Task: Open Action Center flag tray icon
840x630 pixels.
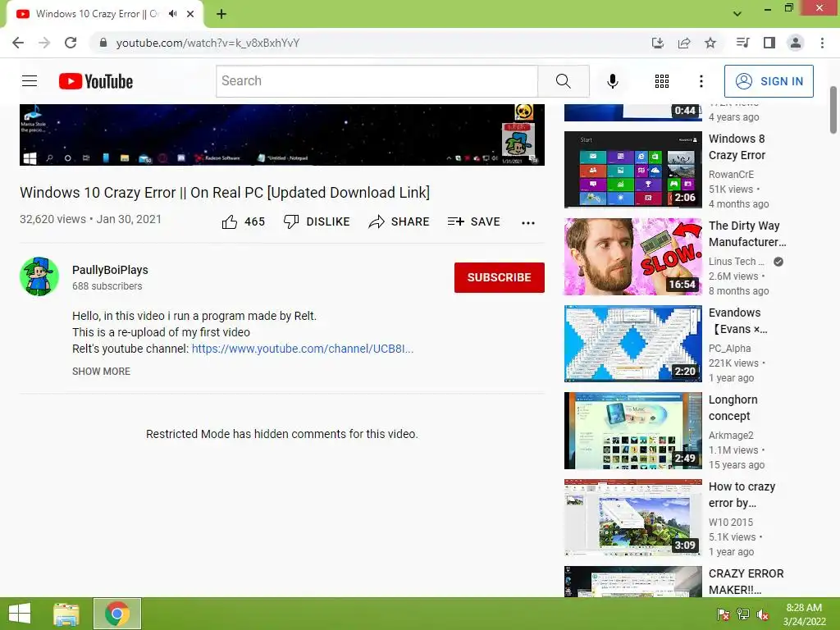Action: point(724,614)
